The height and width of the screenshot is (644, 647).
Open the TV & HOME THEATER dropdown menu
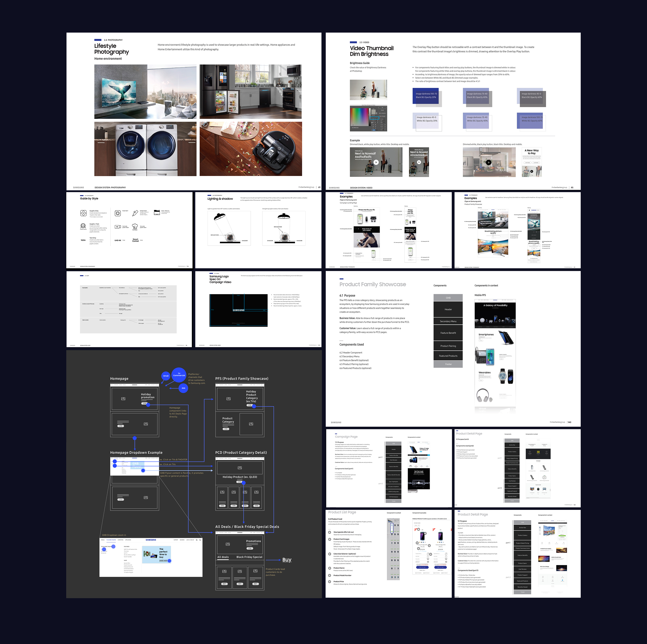coord(111,540)
